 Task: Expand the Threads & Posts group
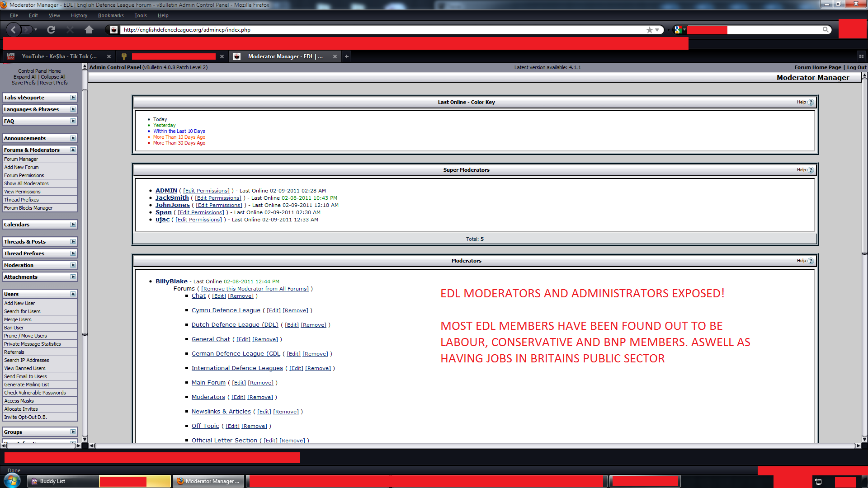pos(73,242)
